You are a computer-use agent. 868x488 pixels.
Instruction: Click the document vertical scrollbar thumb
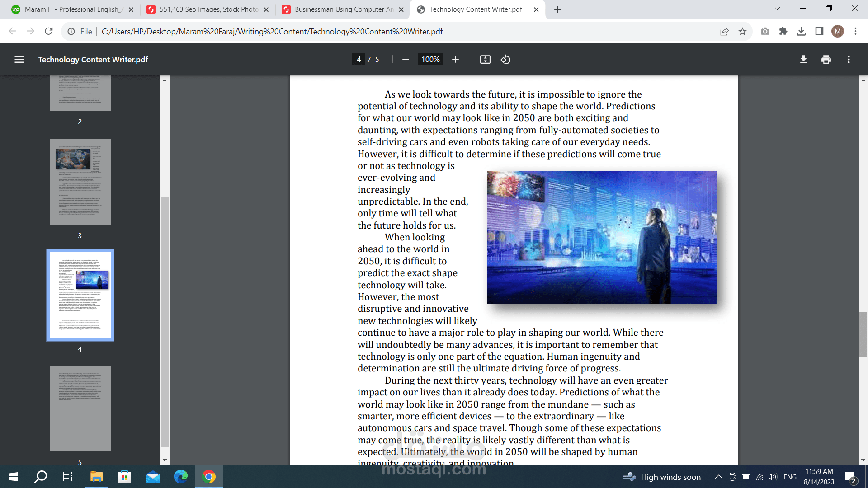863,334
